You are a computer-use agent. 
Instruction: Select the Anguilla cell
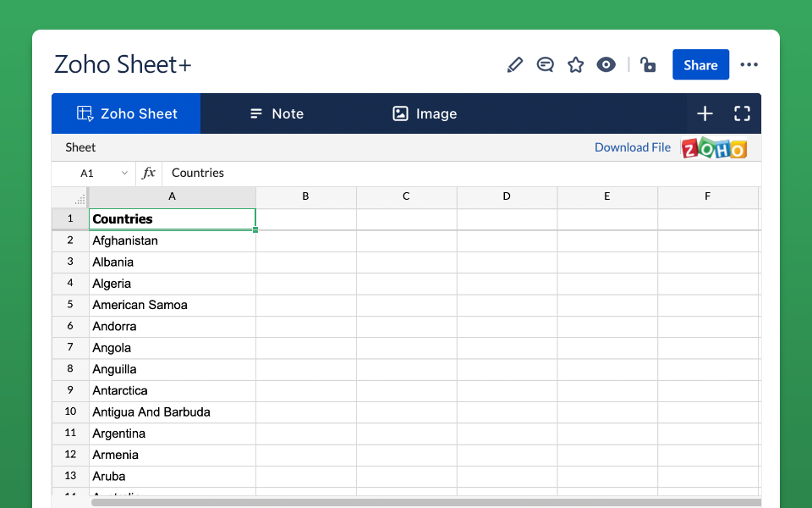(173, 370)
